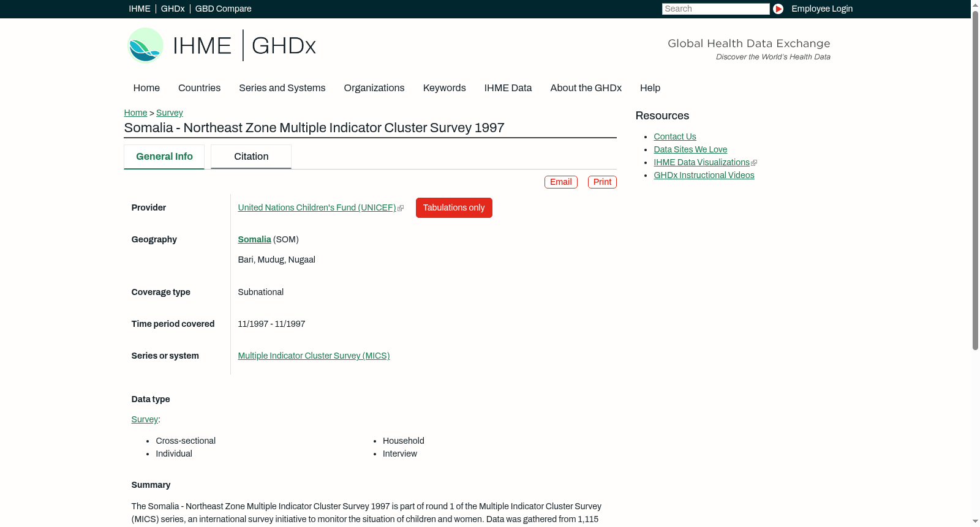Open IHME Data Visualizations link
This screenshot has width=980, height=527.
point(701,162)
